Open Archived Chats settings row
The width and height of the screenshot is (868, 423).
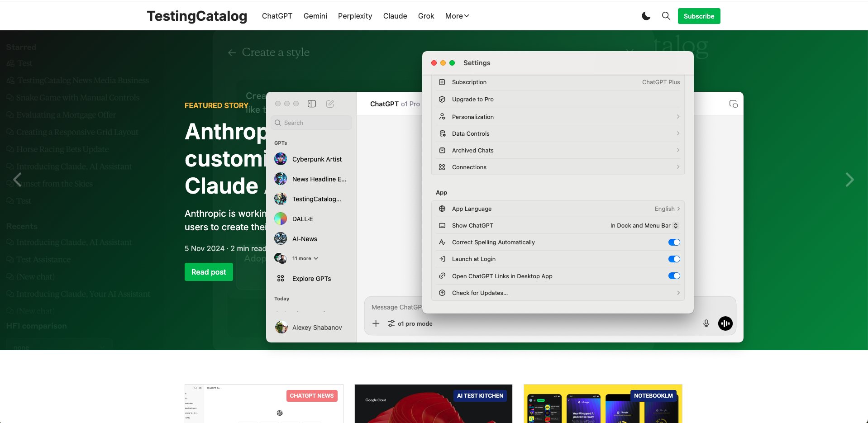(x=558, y=150)
